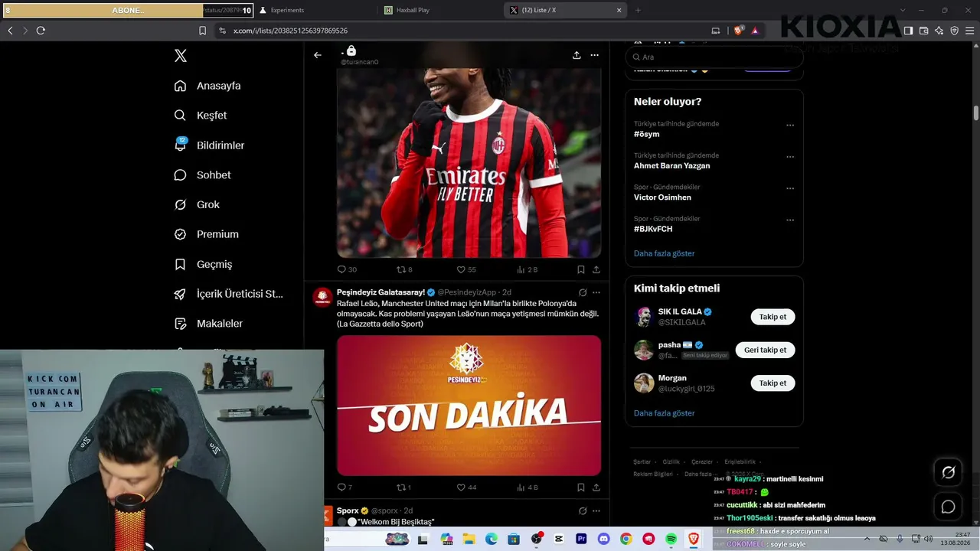Screen dimensions: 980x551
Task: Like the Peşindeyiz Galatasaray post
Action: pyautogui.click(x=466, y=487)
